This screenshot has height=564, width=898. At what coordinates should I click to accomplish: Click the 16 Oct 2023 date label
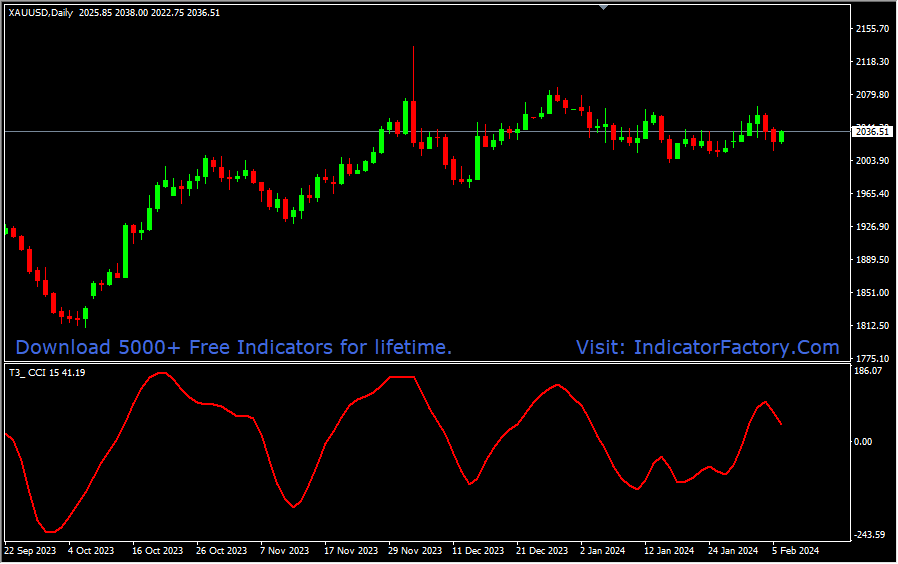tap(157, 551)
